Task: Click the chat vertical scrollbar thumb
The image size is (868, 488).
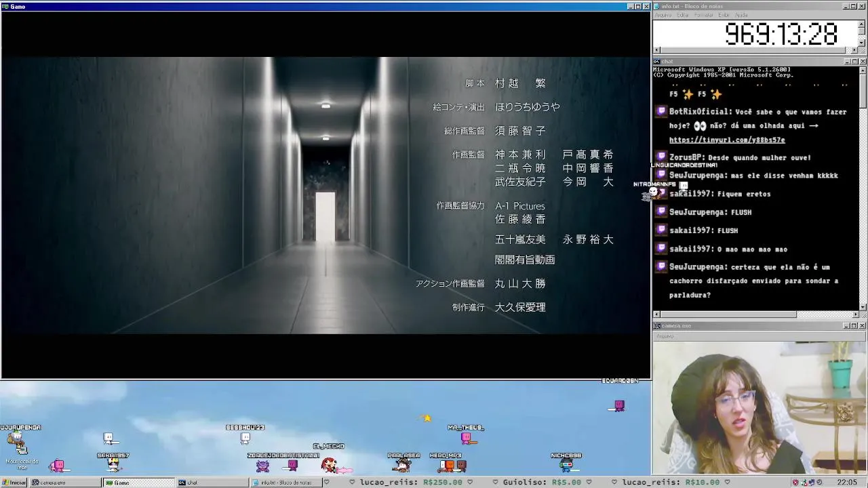Action: coord(863,90)
